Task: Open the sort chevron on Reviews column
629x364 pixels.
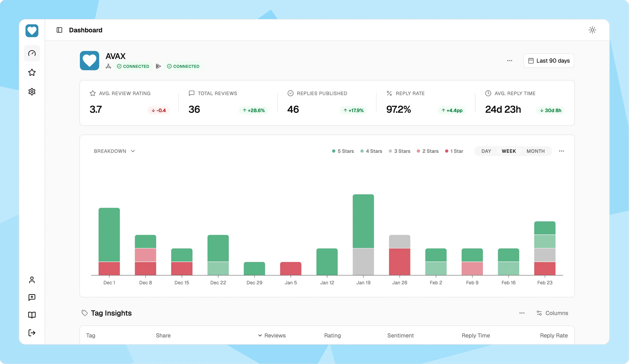Action: coord(260,335)
